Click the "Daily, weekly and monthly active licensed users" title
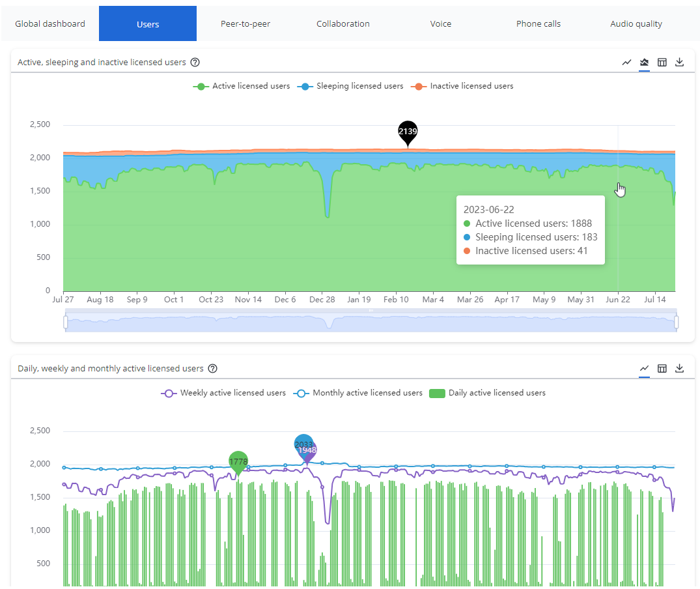This screenshot has height=589, width=700. tap(111, 368)
